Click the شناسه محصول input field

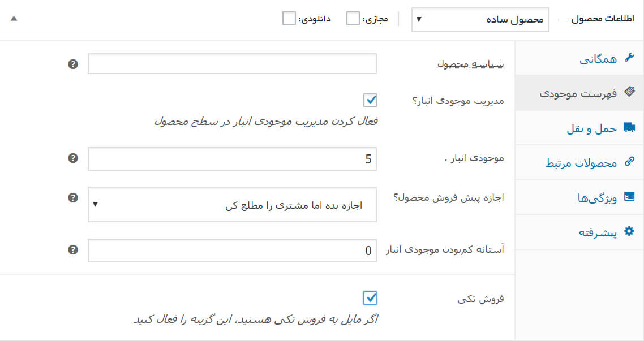pos(232,63)
